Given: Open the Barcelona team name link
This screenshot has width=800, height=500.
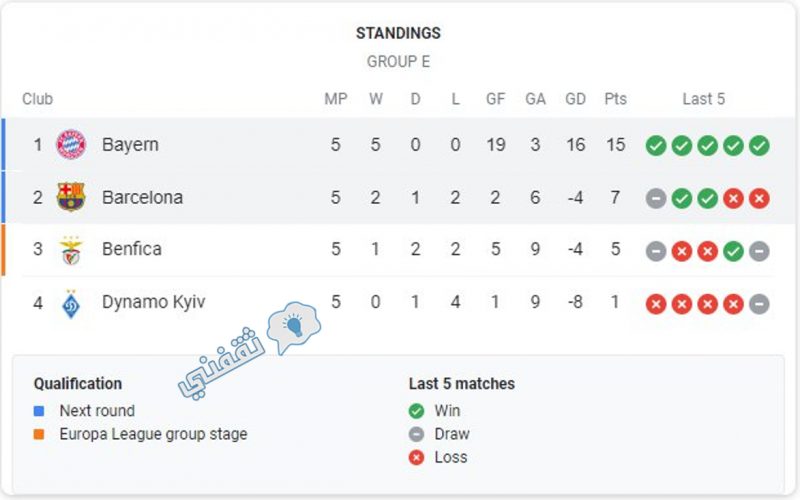Looking at the screenshot, I should 142,197.
